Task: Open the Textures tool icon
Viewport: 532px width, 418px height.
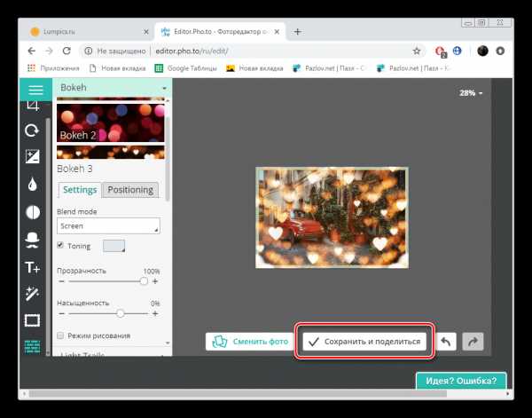Action: 32,347
